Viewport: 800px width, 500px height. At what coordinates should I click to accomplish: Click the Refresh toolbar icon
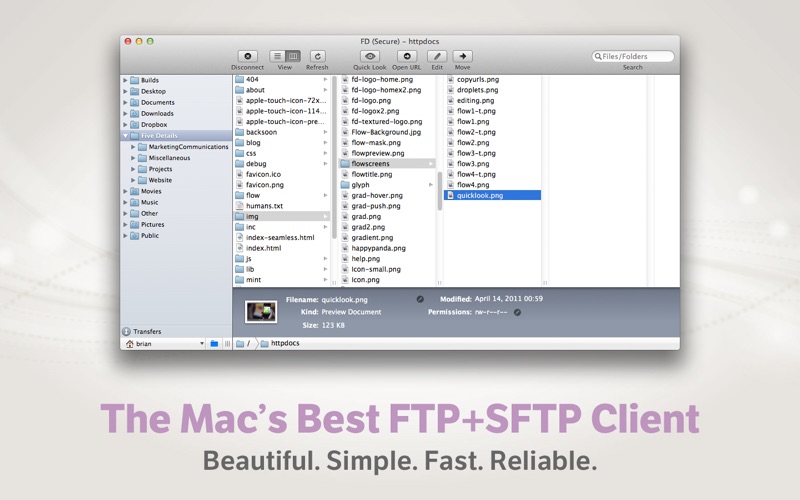(x=317, y=57)
